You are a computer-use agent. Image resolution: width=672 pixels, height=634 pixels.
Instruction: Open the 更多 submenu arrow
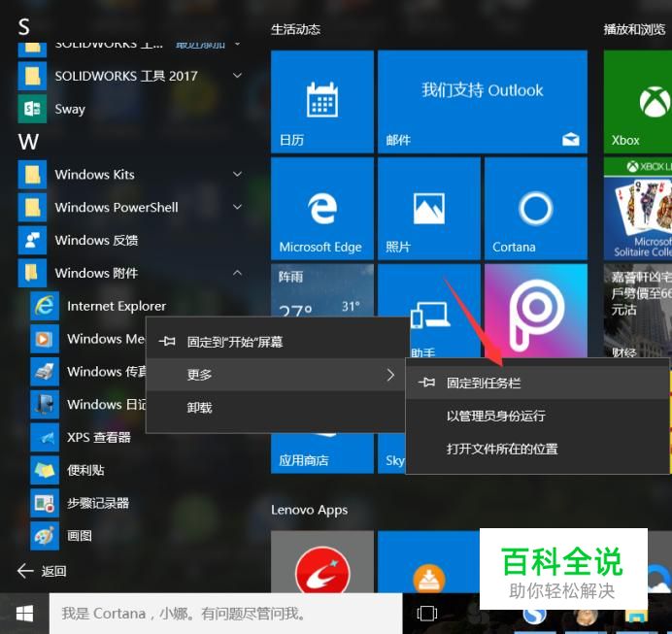click(x=390, y=375)
